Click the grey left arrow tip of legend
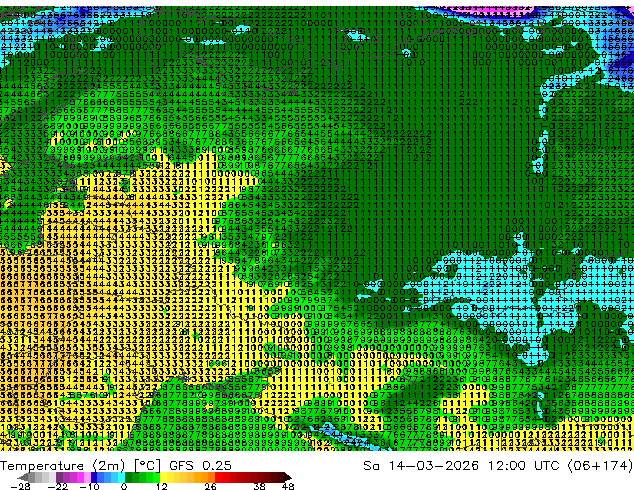Viewport: 634px width, 490px height. click(x=22, y=477)
